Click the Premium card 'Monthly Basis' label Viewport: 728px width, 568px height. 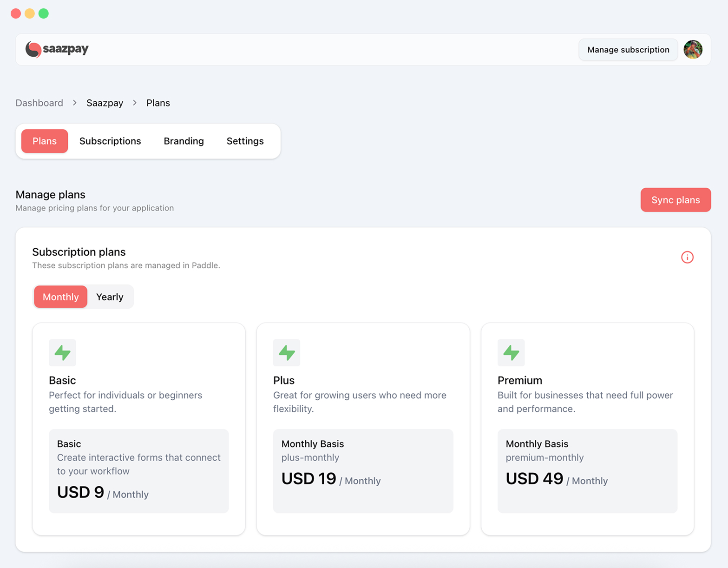(537, 444)
